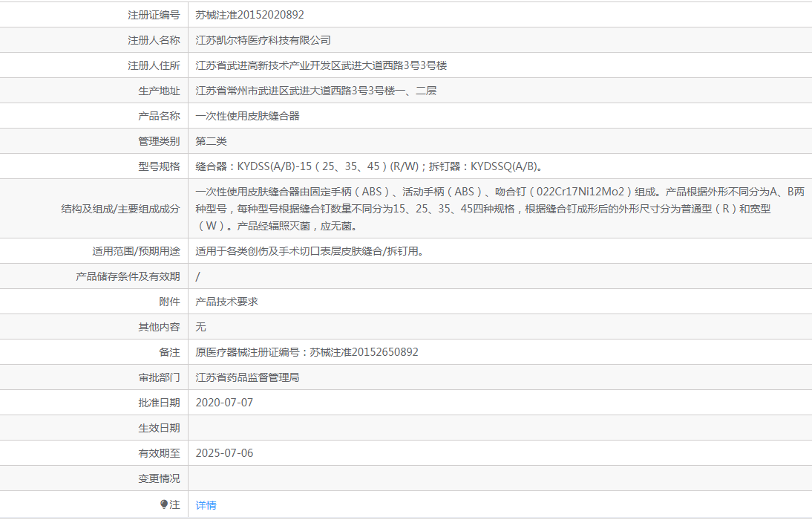Screen dimensions: 812x523
Task: Click the 无 value for 其他内容
Action: pos(201,327)
